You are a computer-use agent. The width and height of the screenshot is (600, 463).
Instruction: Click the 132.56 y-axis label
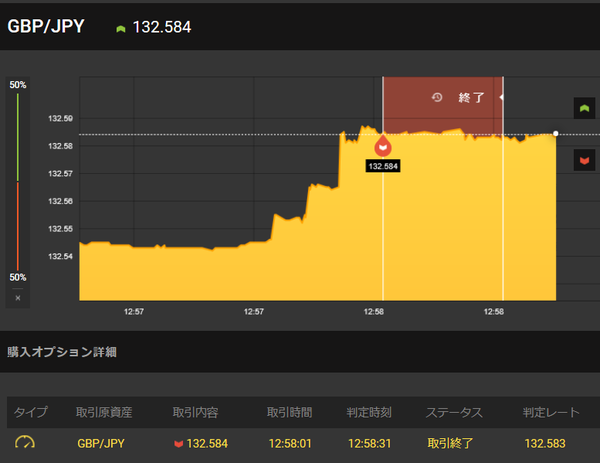tap(60, 201)
